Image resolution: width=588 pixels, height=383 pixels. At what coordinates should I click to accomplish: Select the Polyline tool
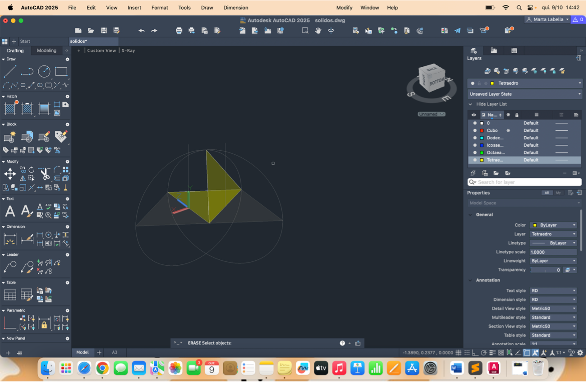(27, 71)
